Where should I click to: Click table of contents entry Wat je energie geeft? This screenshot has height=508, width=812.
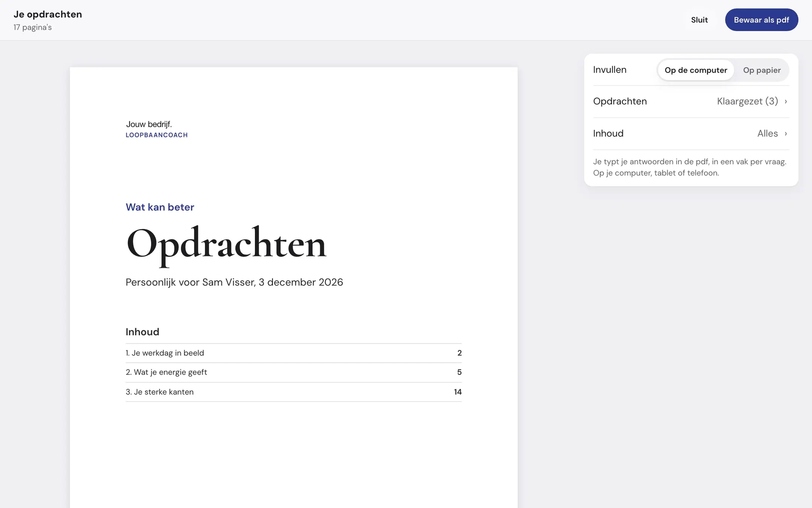tap(294, 372)
